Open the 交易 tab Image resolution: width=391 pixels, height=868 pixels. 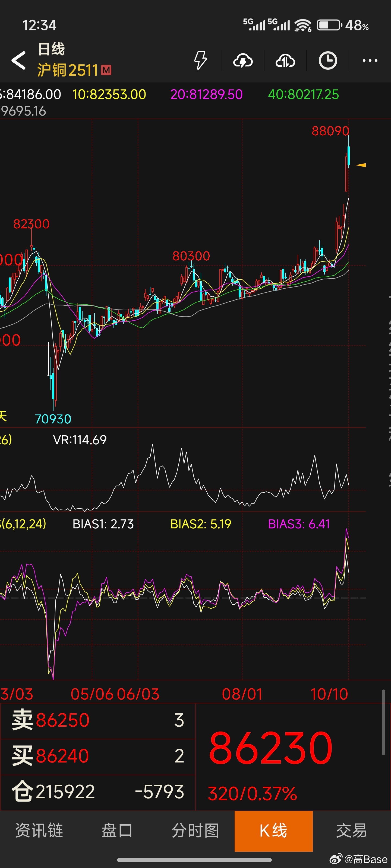pos(352,831)
